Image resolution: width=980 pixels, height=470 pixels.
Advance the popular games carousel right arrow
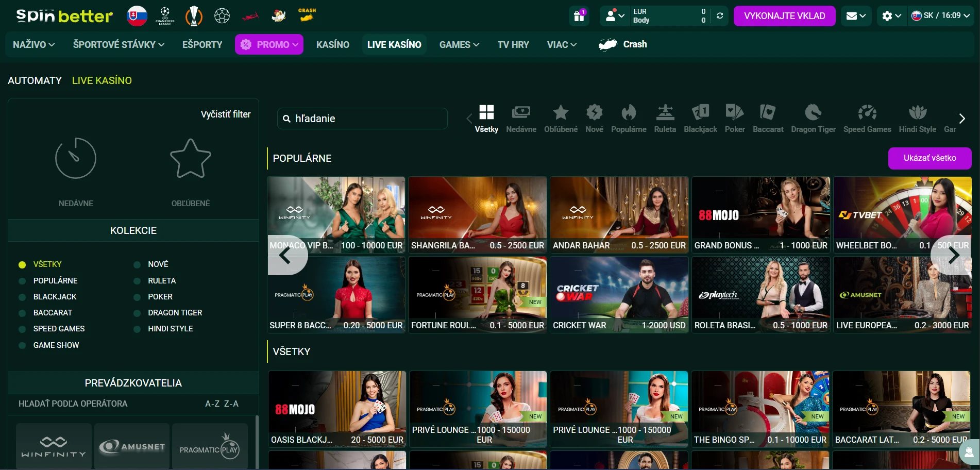coord(953,255)
